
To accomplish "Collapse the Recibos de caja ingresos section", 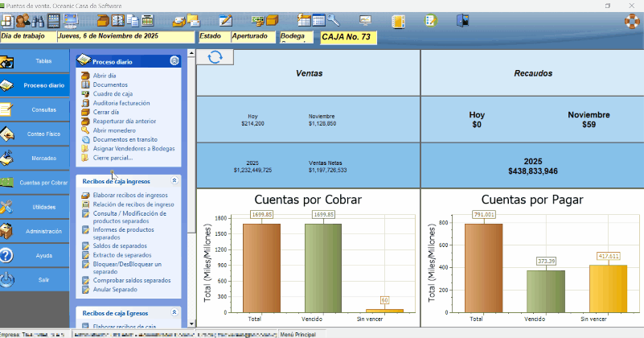I will coord(174,181).
